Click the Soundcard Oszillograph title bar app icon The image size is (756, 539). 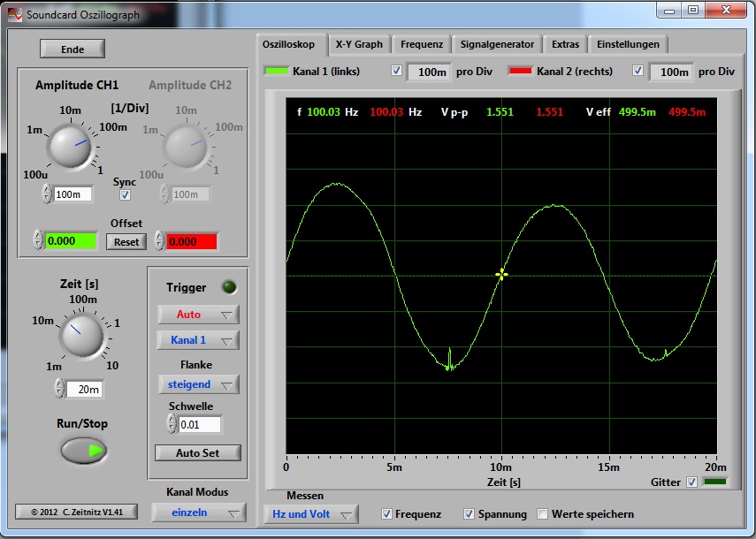click(15, 14)
